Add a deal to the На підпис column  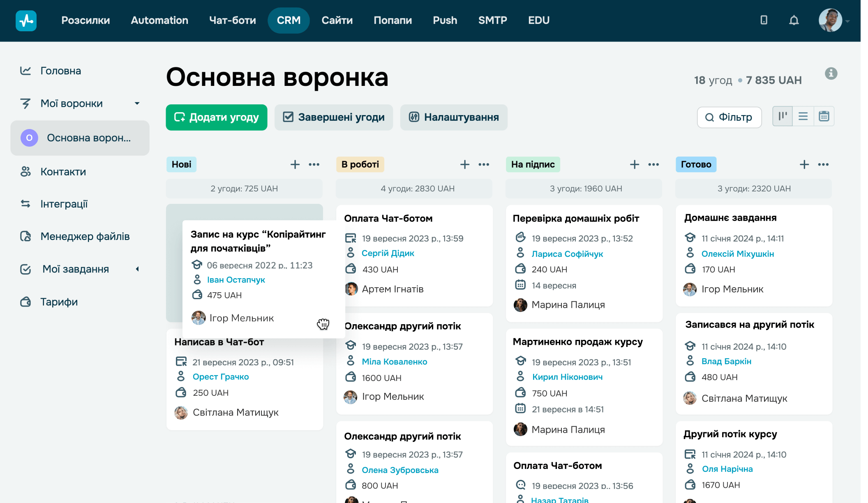(634, 164)
